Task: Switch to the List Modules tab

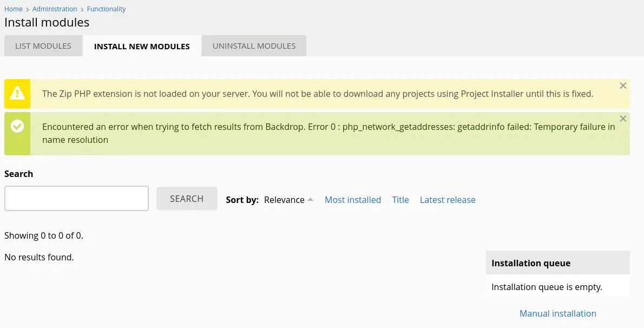Action: pyautogui.click(x=43, y=46)
